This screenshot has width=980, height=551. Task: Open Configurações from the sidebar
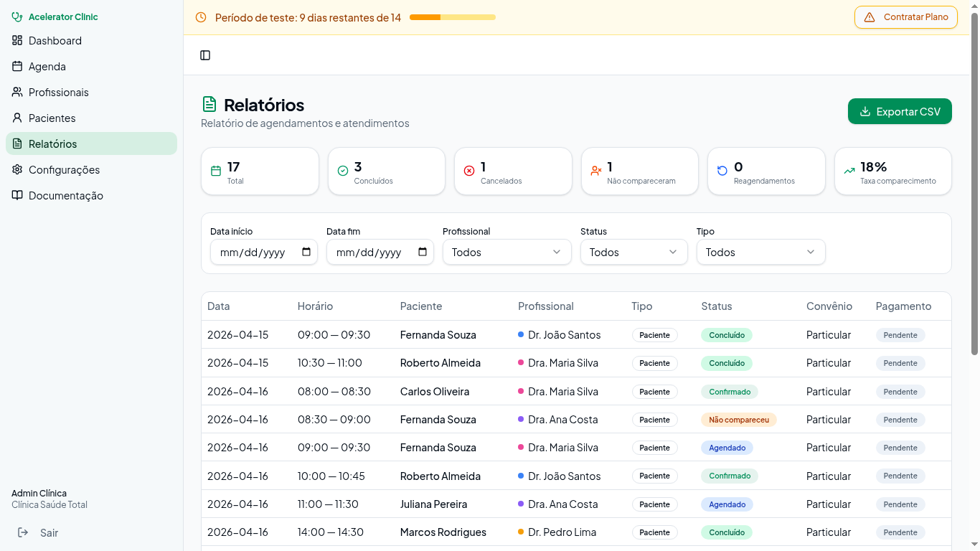64,170
